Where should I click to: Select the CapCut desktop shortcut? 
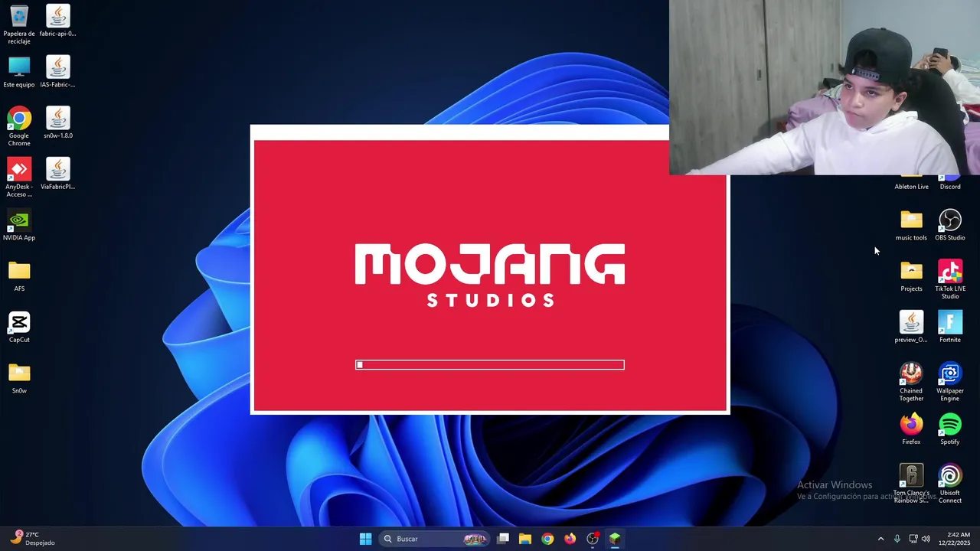(x=19, y=327)
